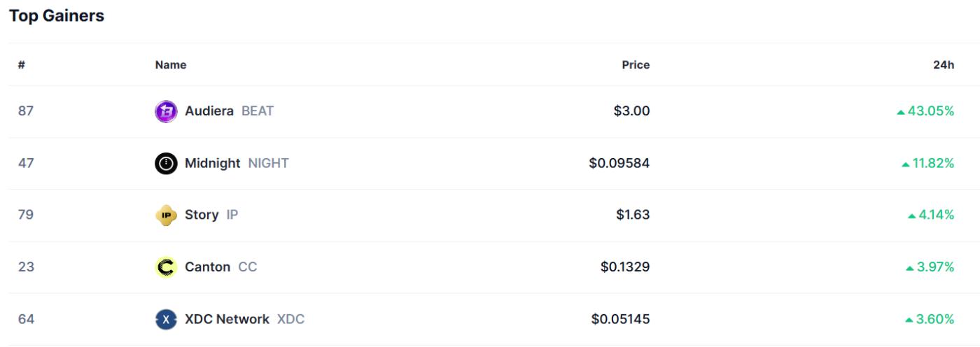Open the XDC Network name link

227,319
